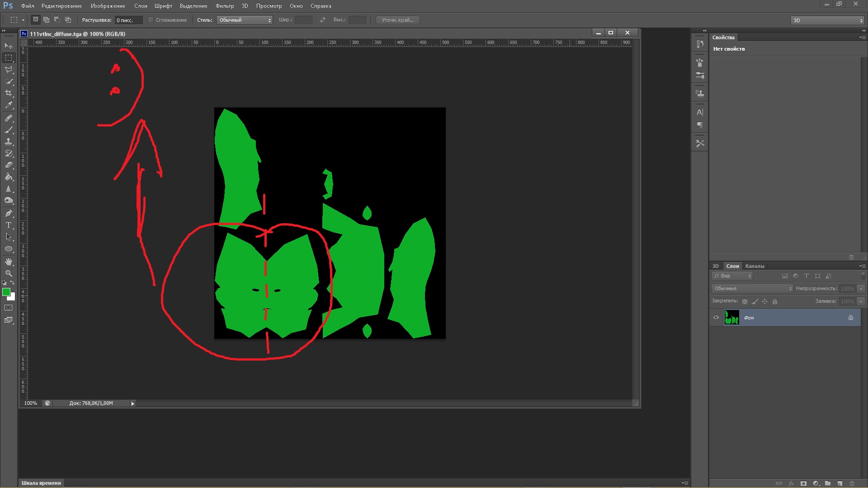
Task: Select the Zoom tool
Action: pos(9,273)
